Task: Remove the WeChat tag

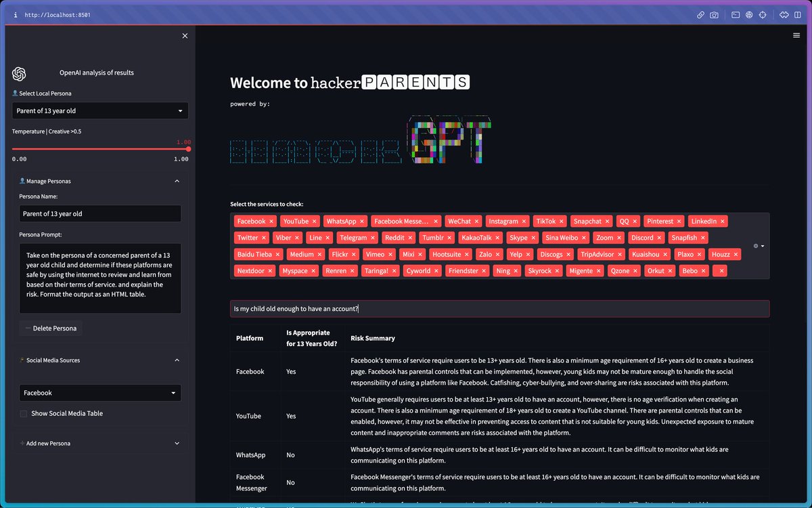Action: click(x=476, y=221)
